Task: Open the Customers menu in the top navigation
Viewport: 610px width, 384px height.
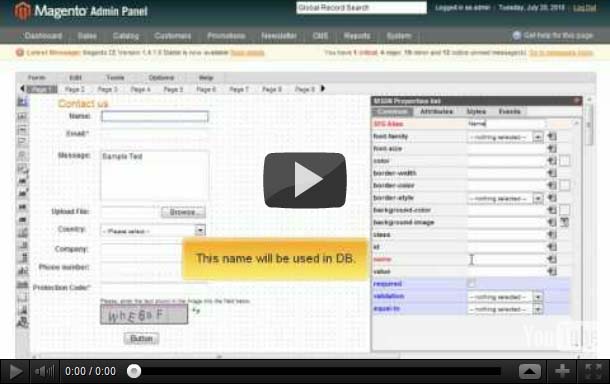Action: 173,36
